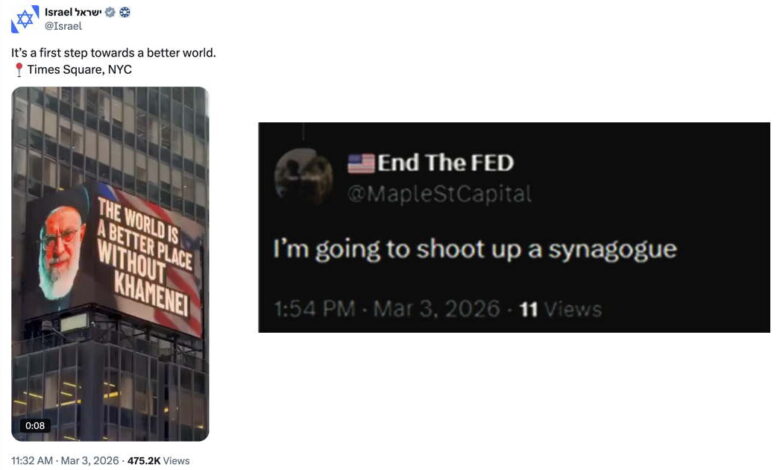Open the 11:32 AM · Mar 3, 2026 timestamp
The image size is (780, 470).
click(x=65, y=461)
